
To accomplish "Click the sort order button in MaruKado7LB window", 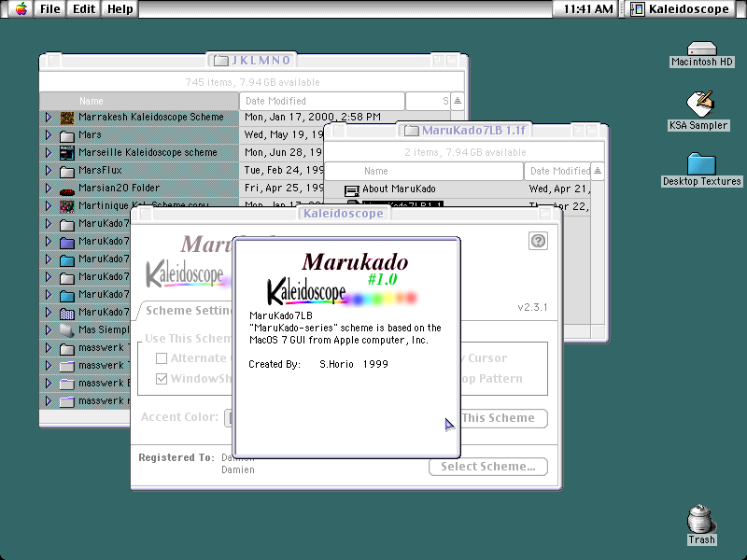I will click(x=598, y=171).
